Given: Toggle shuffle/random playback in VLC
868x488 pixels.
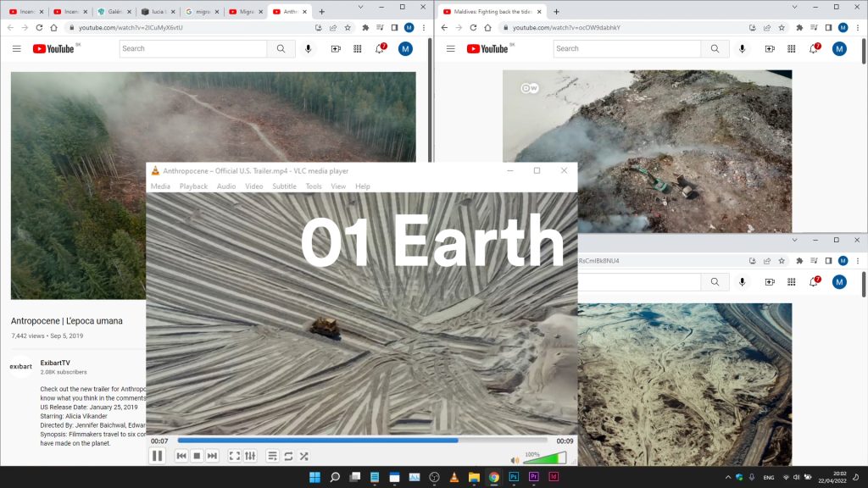Looking at the screenshot, I should click(x=304, y=456).
